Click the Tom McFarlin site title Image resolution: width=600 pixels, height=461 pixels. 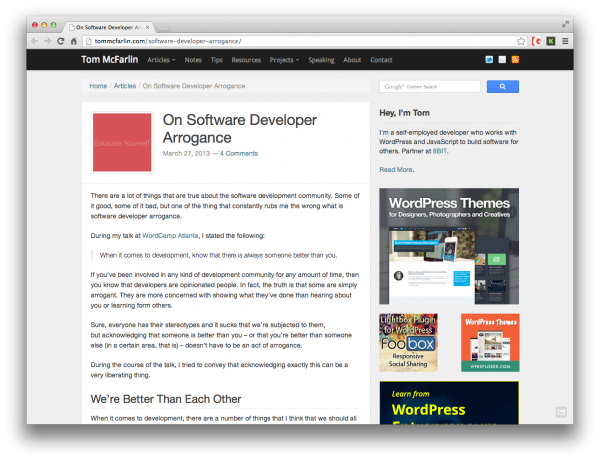pyautogui.click(x=109, y=60)
